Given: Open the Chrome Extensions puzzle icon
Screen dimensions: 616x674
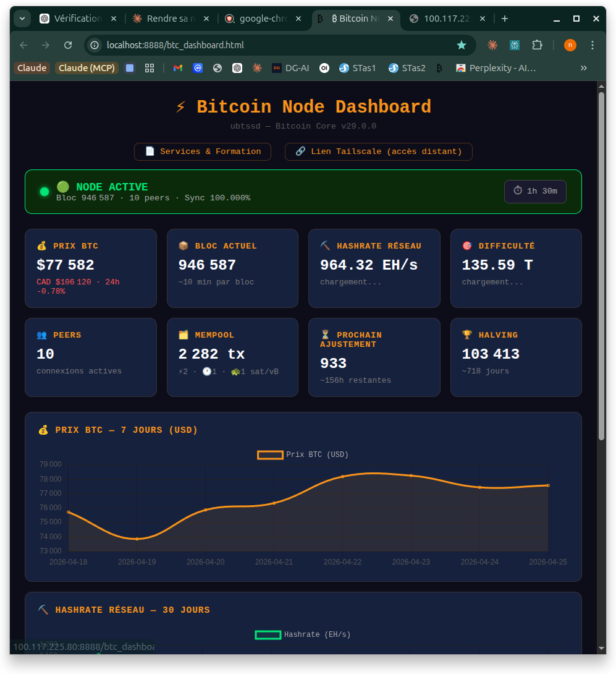Looking at the screenshot, I should [537, 45].
